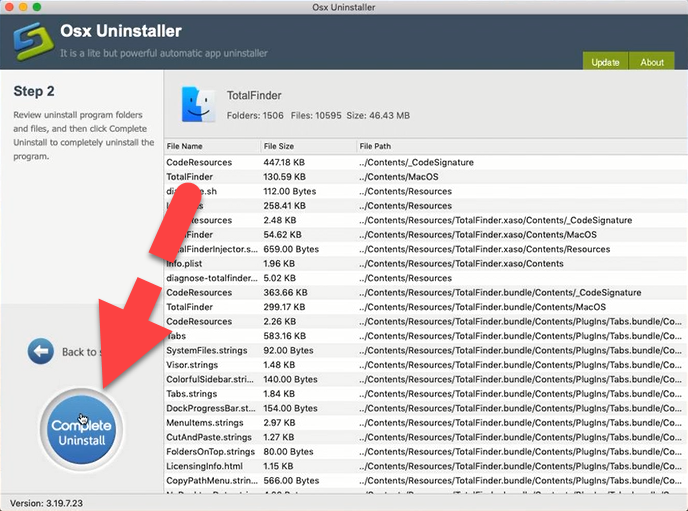Click the Back arrow icon
This screenshot has width=688, height=511.
pos(41,351)
